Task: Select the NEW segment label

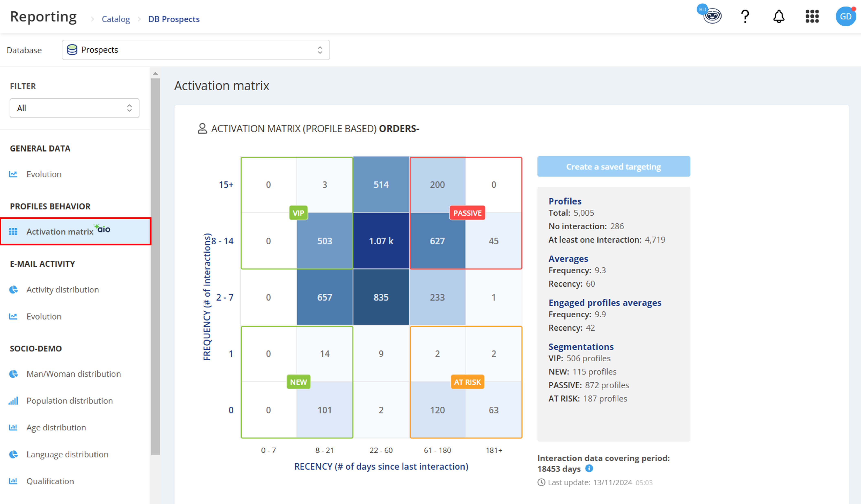Action: tap(298, 382)
